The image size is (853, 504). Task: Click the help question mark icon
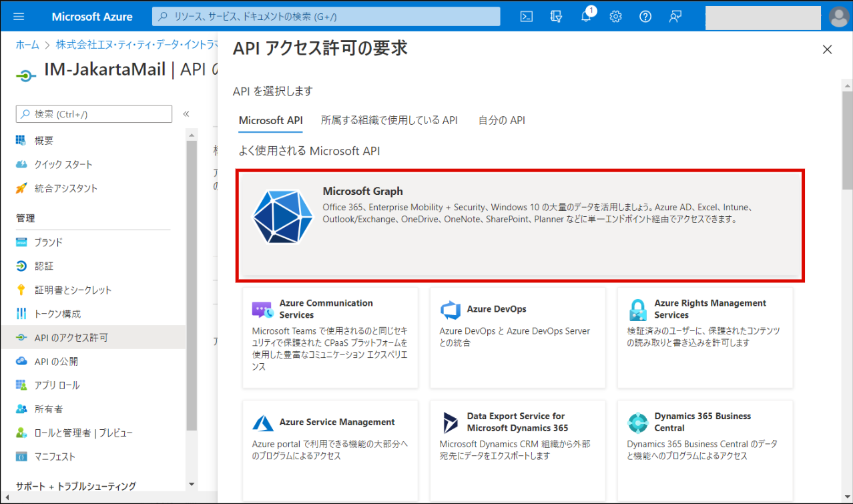click(x=645, y=17)
